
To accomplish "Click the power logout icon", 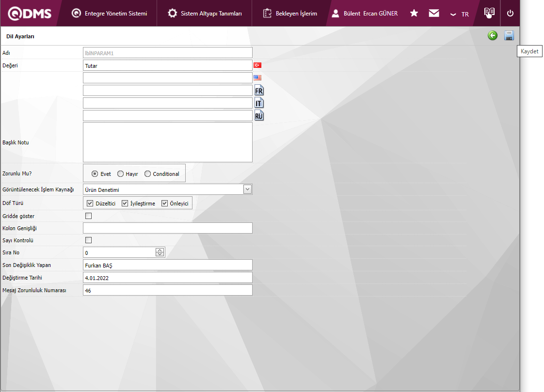I will (510, 13).
